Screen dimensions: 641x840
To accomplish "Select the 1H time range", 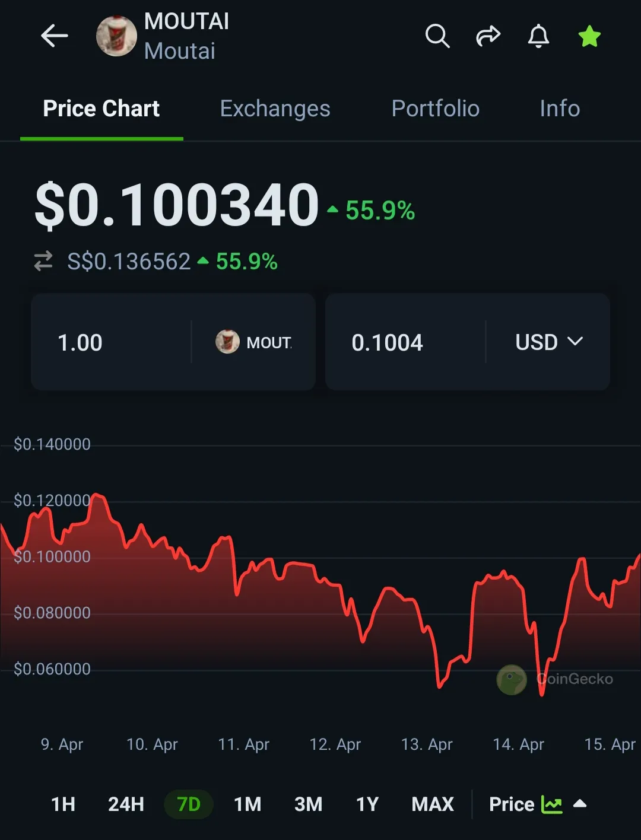I will (x=64, y=804).
